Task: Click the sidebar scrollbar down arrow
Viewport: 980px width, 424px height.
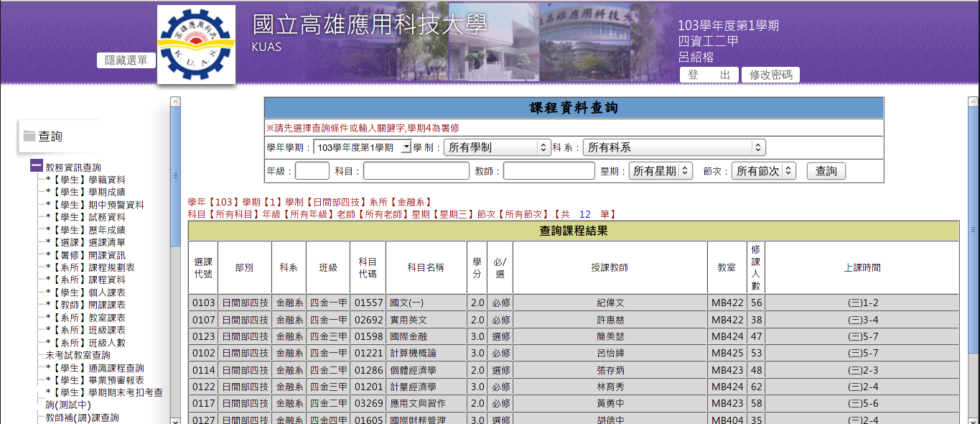Action: click(175, 420)
